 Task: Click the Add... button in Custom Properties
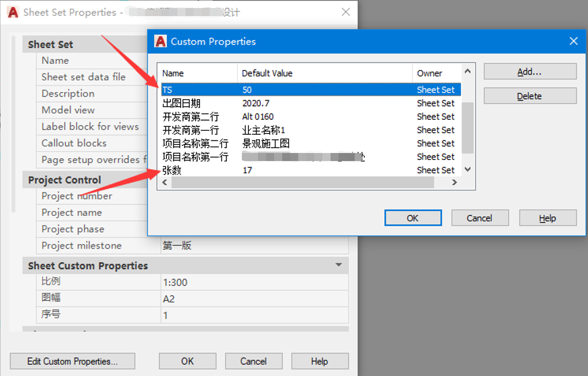click(x=530, y=71)
